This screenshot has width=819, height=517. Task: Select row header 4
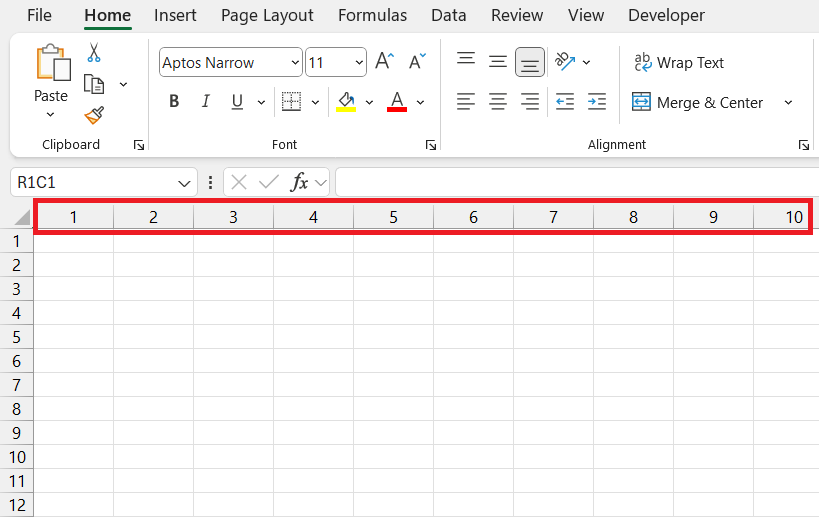tap(17, 313)
